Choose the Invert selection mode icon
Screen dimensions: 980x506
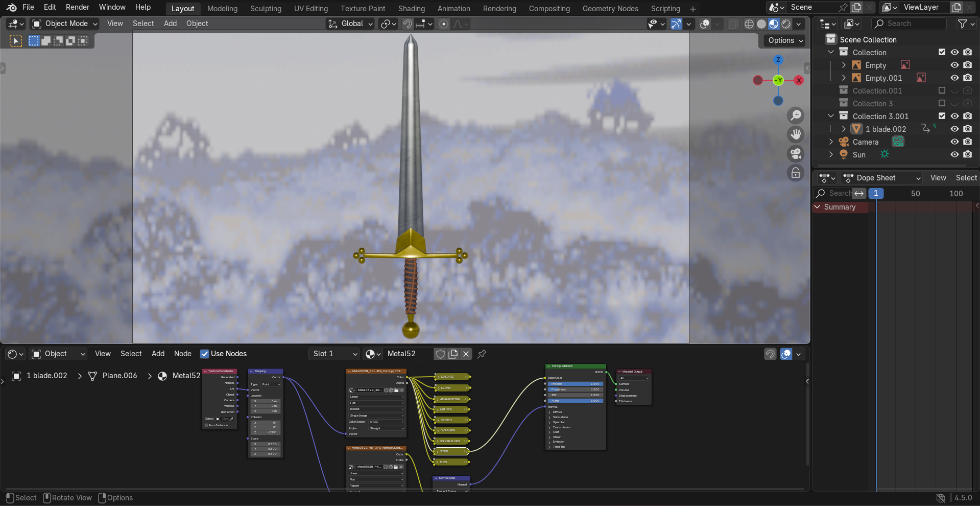pyautogui.click(x=70, y=41)
